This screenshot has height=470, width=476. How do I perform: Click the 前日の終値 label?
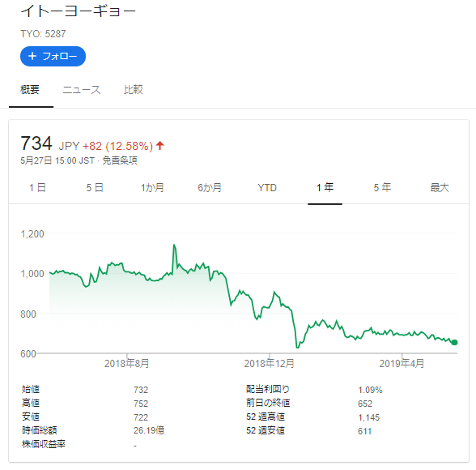pyautogui.click(x=268, y=403)
